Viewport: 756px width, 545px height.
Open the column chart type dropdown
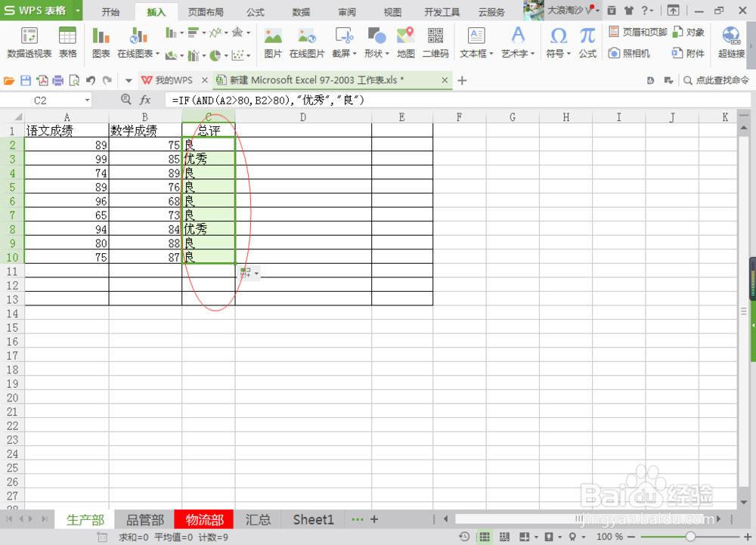174,33
